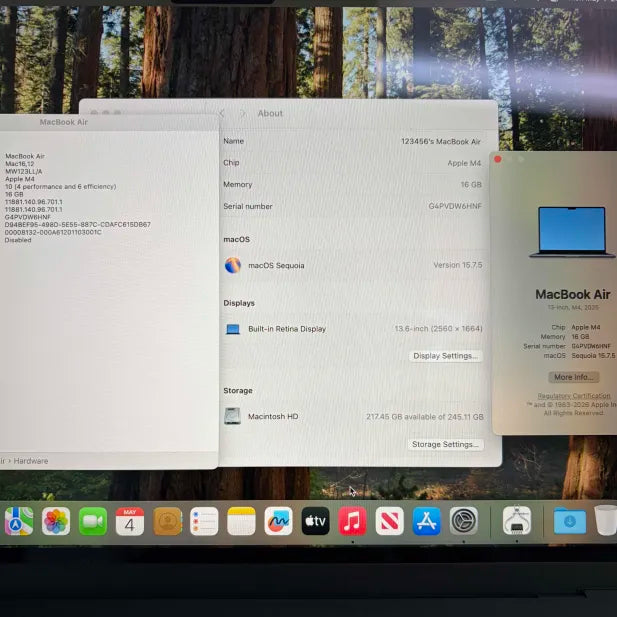Click 'macOS Sequoia' label in About
Viewport: 617px width, 617px height.
point(276,266)
